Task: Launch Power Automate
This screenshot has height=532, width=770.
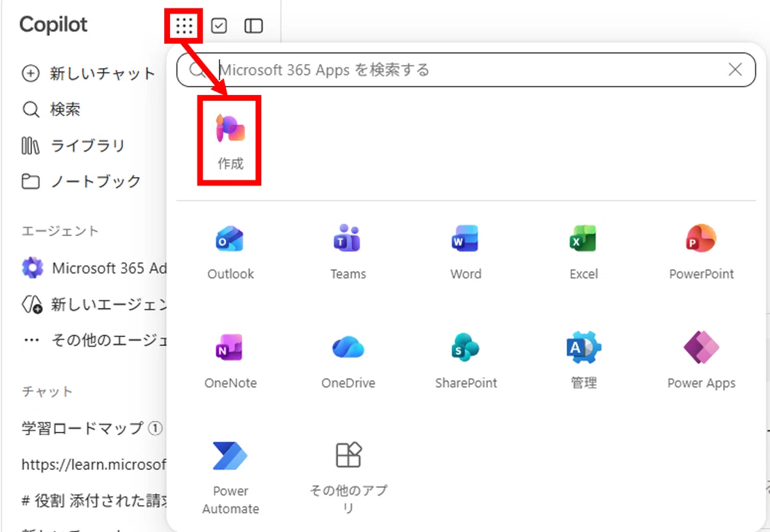Action: [x=230, y=478]
